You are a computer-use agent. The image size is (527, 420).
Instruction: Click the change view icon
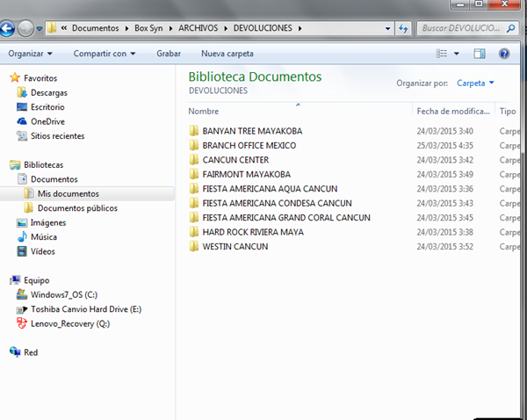(x=442, y=54)
